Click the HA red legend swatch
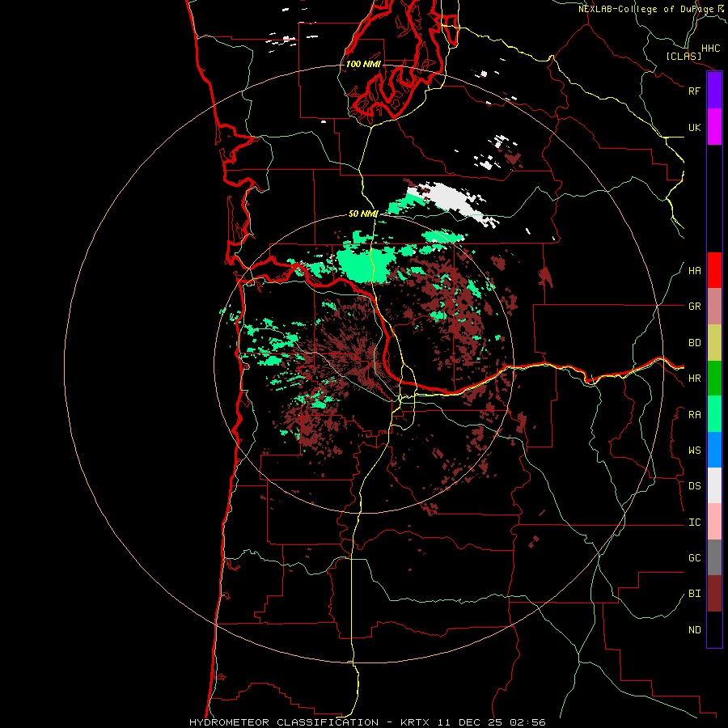 pyautogui.click(x=714, y=270)
